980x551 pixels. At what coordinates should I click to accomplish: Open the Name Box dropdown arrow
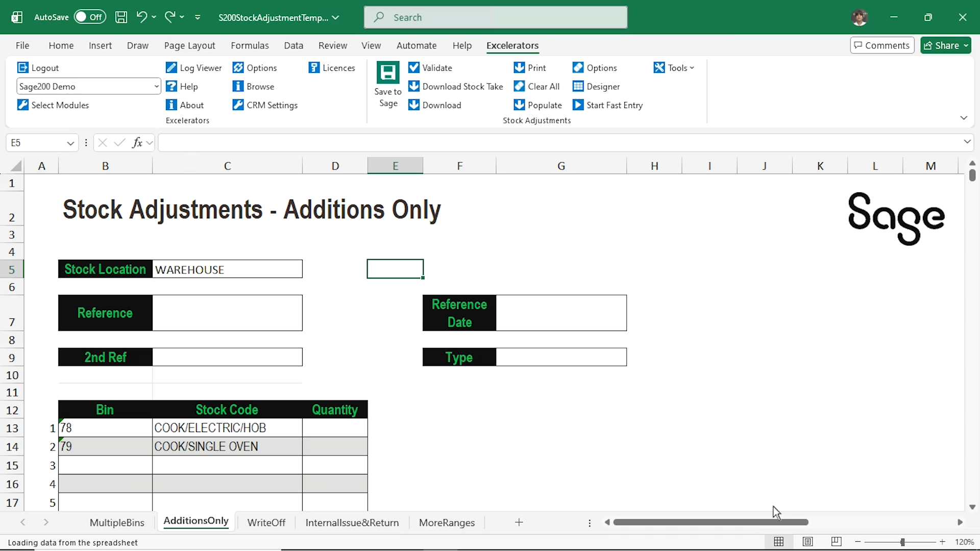click(x=70, y=143)
